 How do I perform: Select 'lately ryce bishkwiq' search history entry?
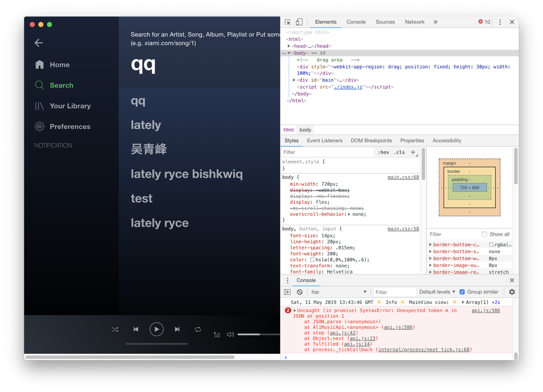(187, 173)
